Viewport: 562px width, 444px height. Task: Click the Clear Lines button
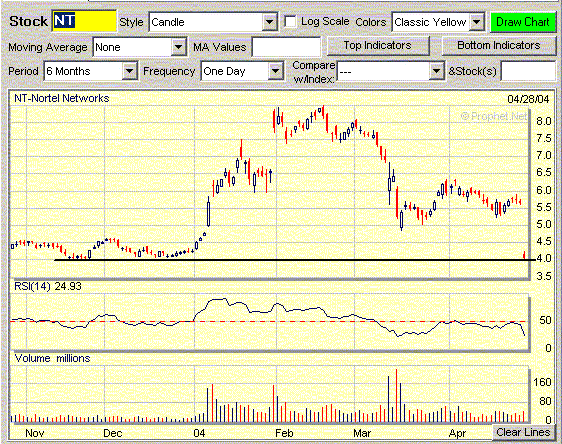pyautogui.click(x=523, y=432)
